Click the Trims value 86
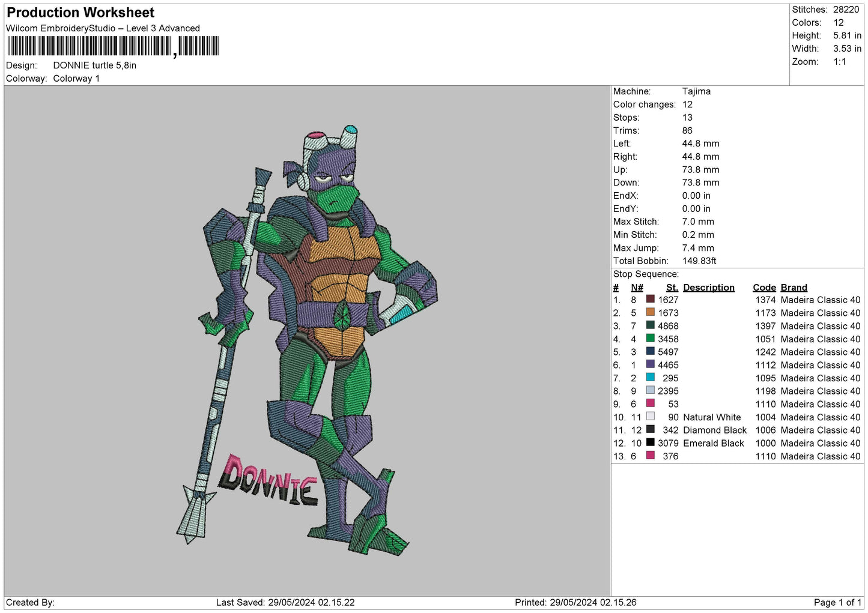Screen dimensions: 868x613 tap(687, 130)
